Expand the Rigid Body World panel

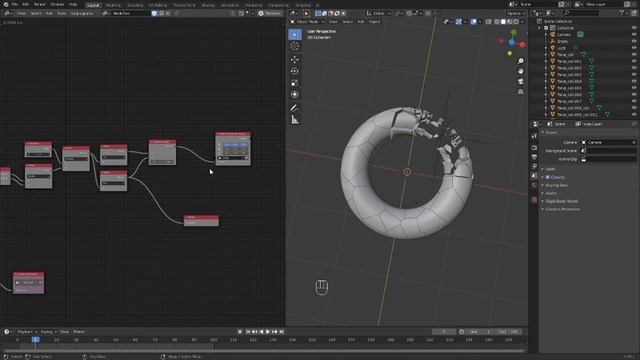click(561, 201)
